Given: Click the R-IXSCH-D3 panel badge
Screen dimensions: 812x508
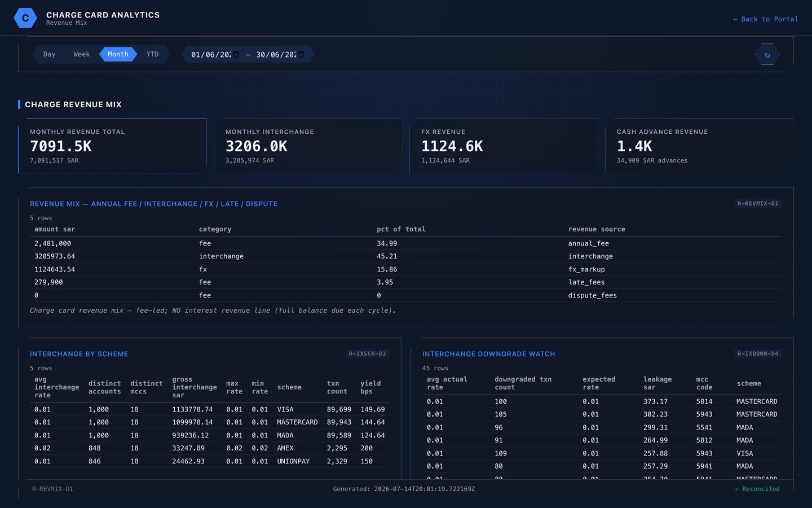Looking at the screenshot, I should (367, 354).
